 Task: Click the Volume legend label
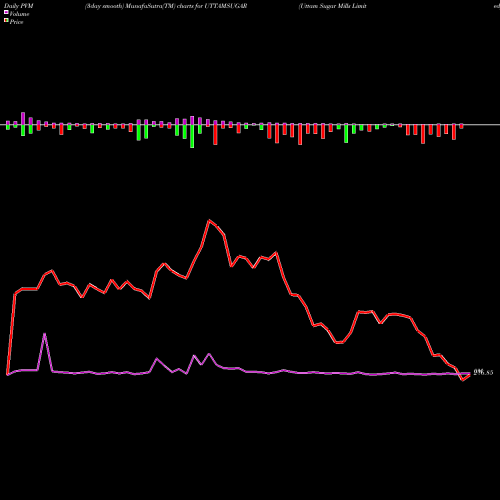click(19, 14)
